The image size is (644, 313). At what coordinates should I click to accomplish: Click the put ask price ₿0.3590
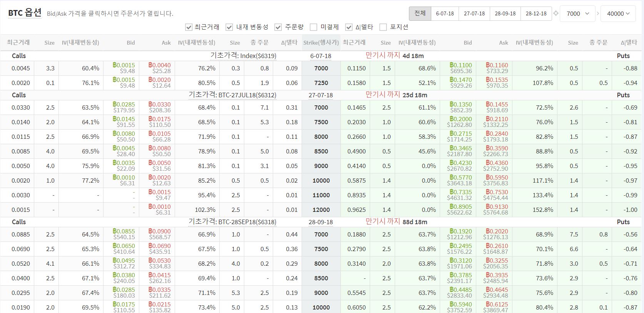coord(497,148)
